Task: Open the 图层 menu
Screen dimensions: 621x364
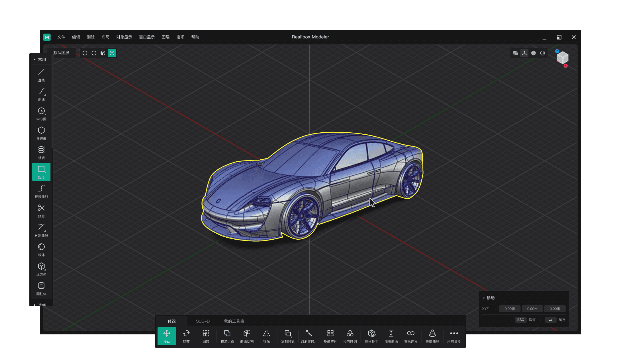Action: pyautogui.click(x=166, y=37)
